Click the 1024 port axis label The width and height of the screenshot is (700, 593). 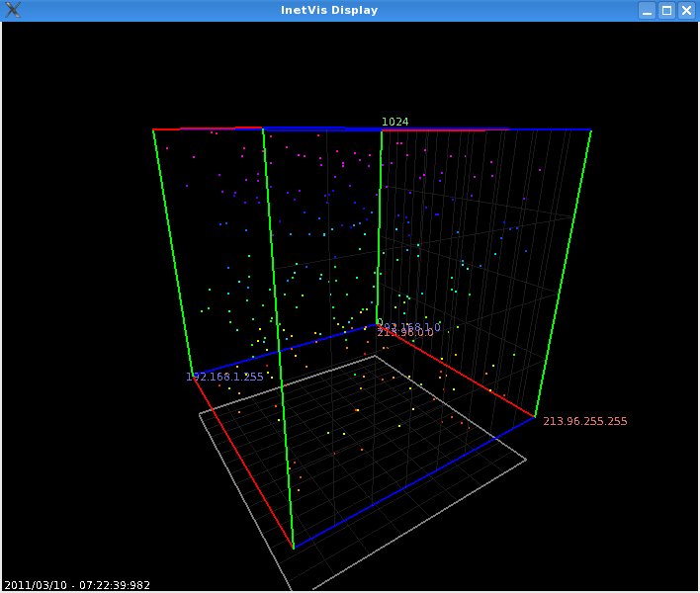pos(395,122)
